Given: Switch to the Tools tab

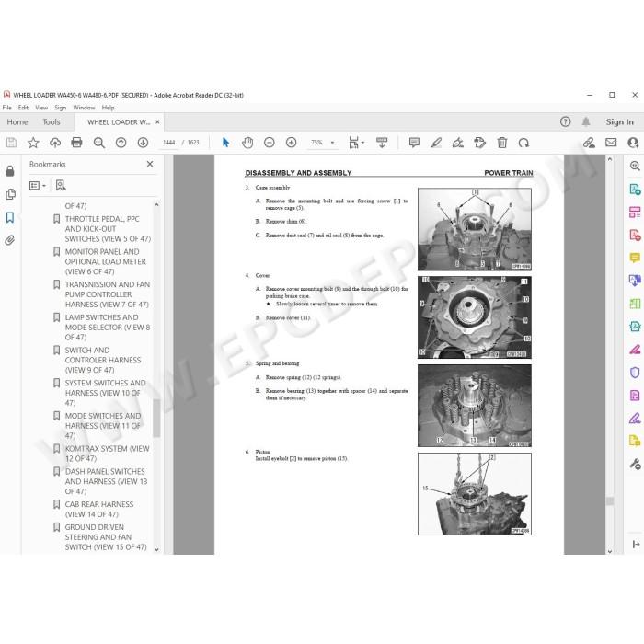Looking at the screenshot, I should pos(52,122).
